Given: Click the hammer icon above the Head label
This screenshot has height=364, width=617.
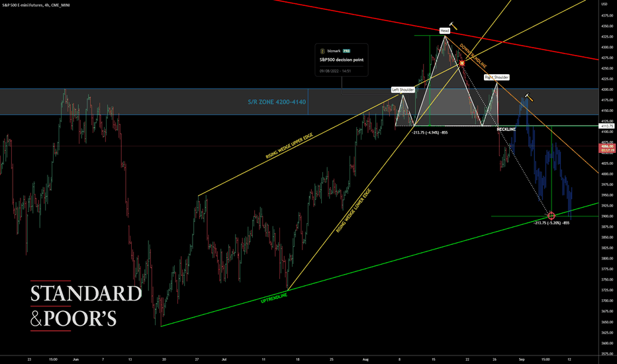Looking at the screenshot, I should 453,26.
